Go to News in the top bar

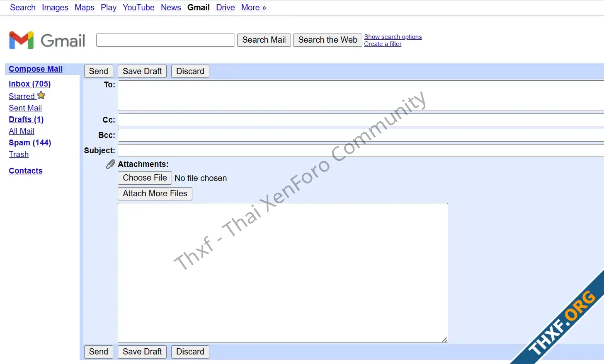[x=171, y=7]
